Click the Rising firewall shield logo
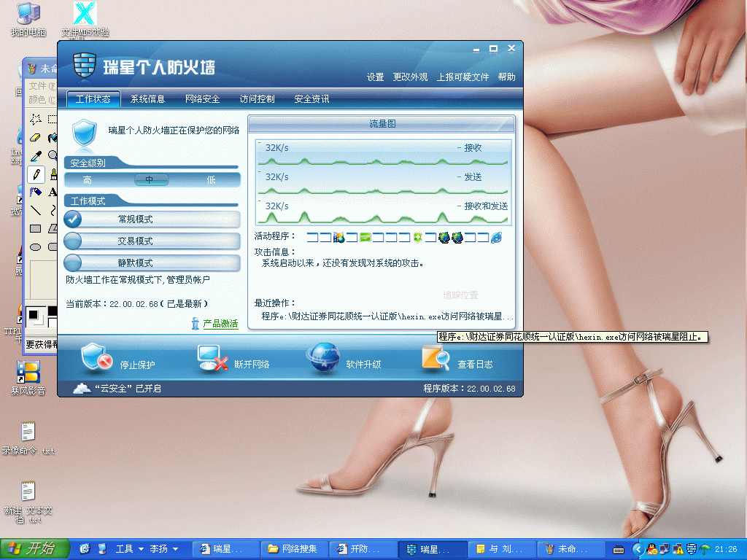This screenshot has height=560, width=747. (x=85, y=65)
